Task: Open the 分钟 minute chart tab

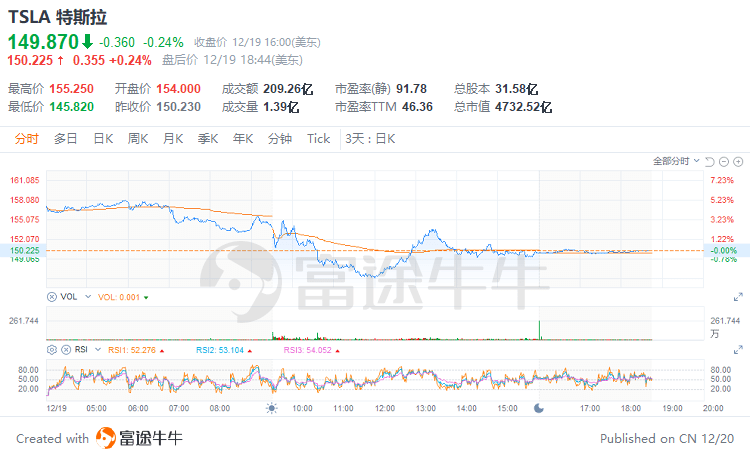Action: (280, 139)
